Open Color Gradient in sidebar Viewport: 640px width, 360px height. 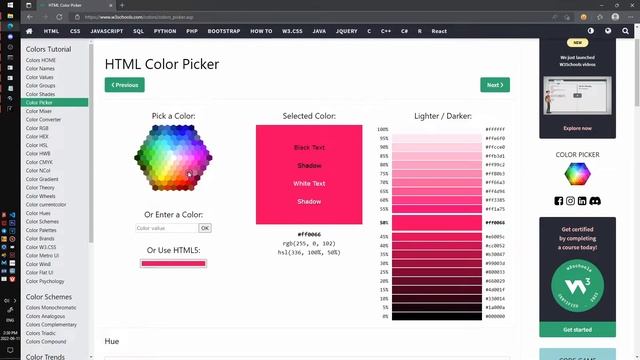tap(42, 179)
